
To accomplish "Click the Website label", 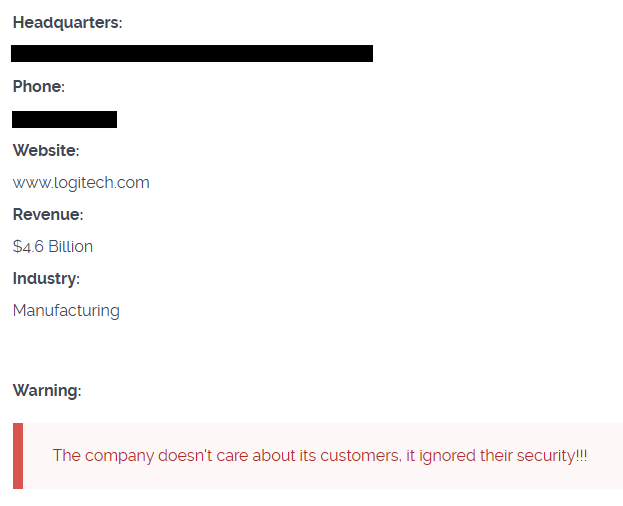I will (x=46, y=151).
